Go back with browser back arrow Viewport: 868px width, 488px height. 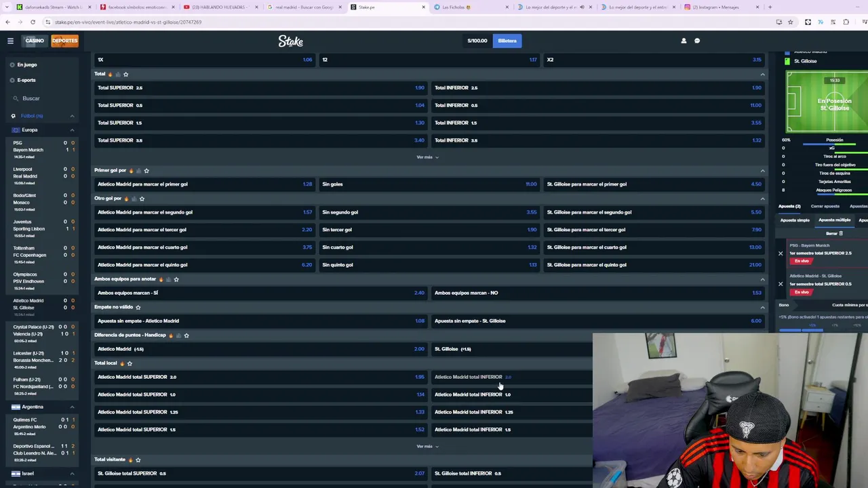click(7, 22)
